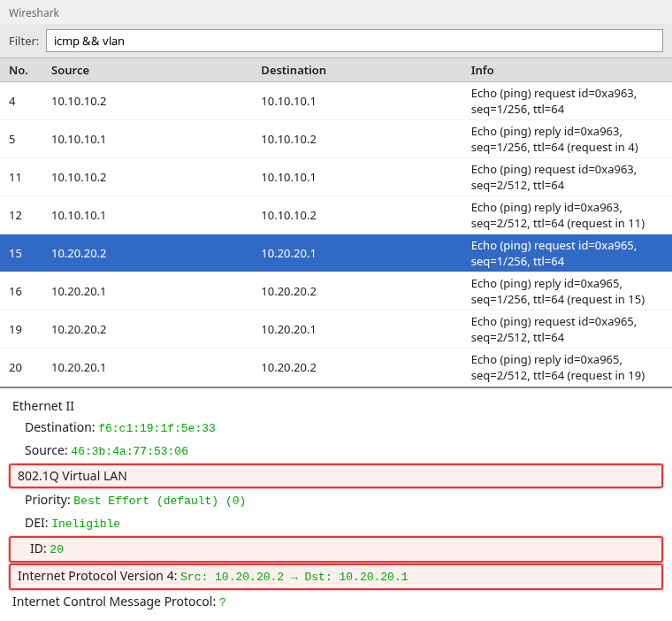672x621 pixels.
Task: Select the '802.1Q Virtual LAN' detail row
Action: 336,476
